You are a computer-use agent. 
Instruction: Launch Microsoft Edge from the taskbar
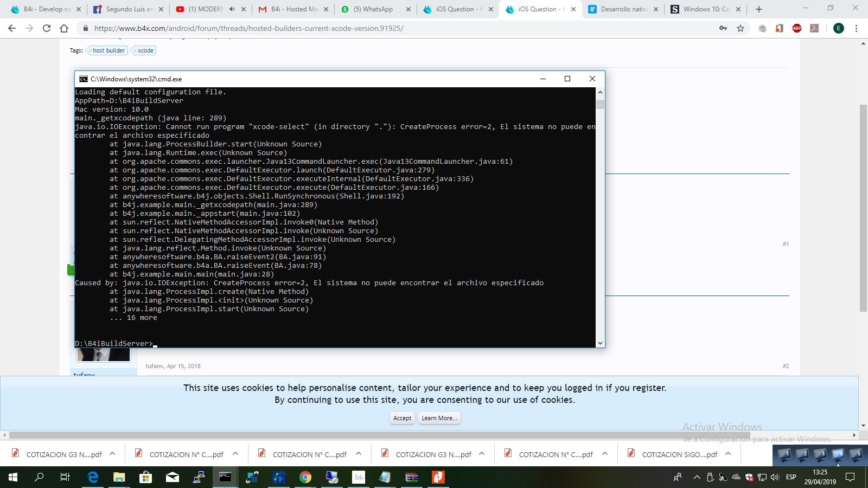[x=93, y=477]
